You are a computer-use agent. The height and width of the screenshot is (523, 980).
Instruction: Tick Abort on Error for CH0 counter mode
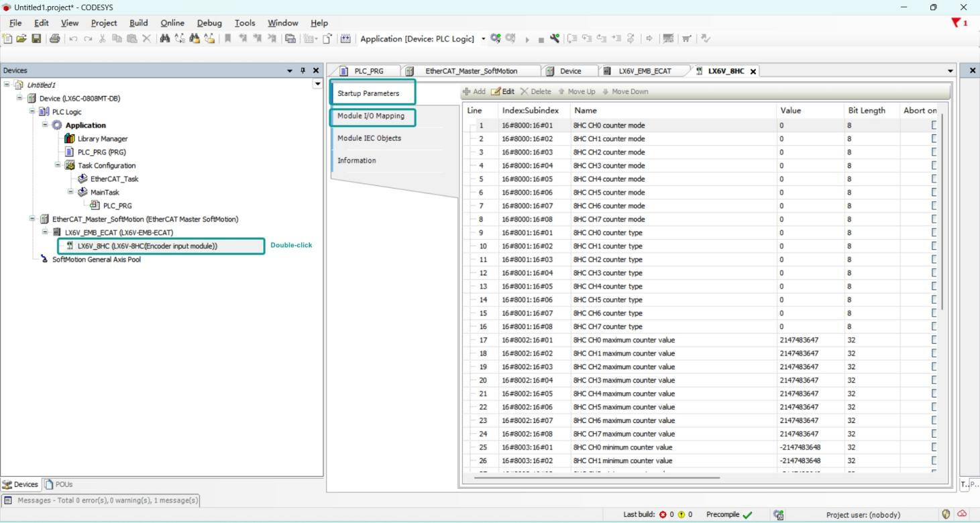point(934,126)
